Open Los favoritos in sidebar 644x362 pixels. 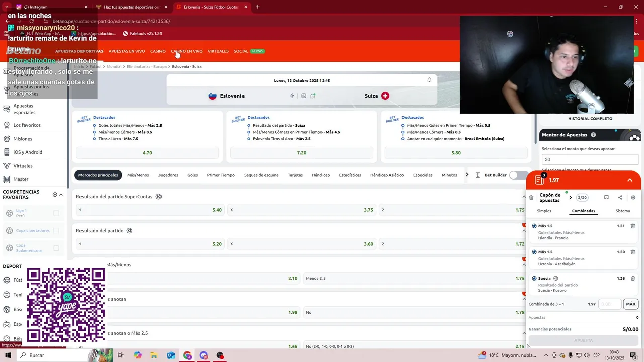[27, 125]
